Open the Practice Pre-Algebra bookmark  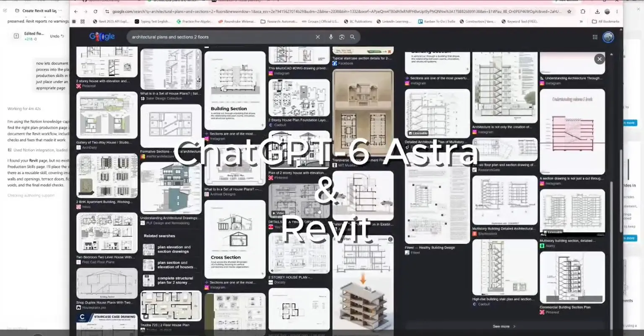point(194,21)
